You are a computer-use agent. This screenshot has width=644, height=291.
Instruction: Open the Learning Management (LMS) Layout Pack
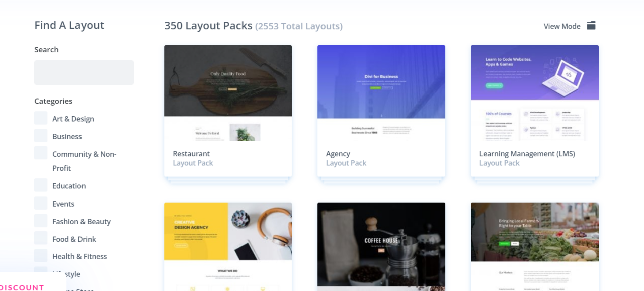(x=527, y=153)
